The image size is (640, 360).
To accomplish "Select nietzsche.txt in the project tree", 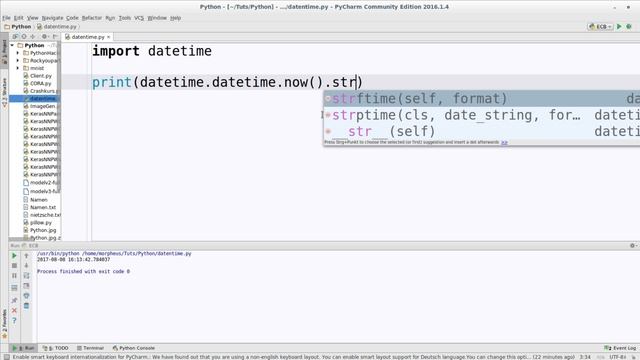I will tap(42, 215).
